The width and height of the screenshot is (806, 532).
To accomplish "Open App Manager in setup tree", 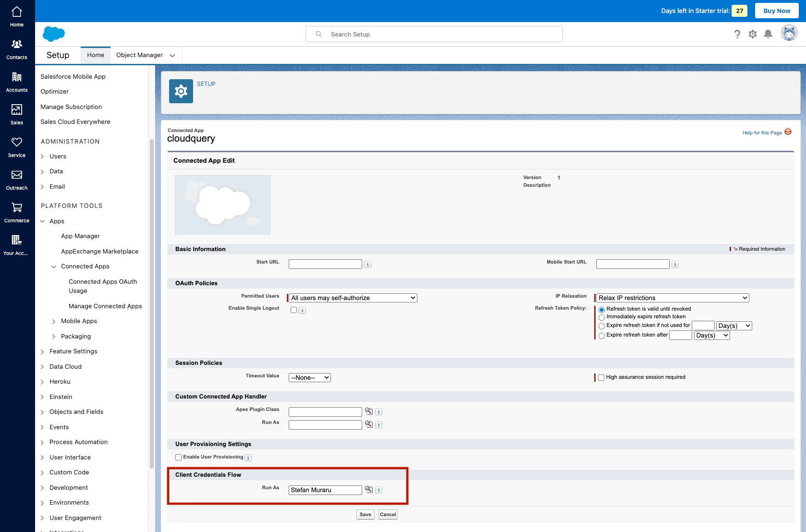I will (80, 236).
